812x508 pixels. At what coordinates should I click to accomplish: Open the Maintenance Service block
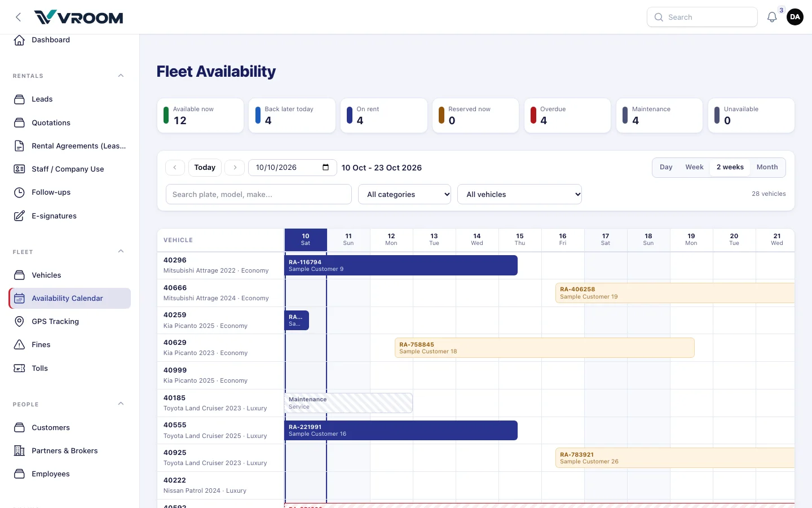click(x=348, y=403)
